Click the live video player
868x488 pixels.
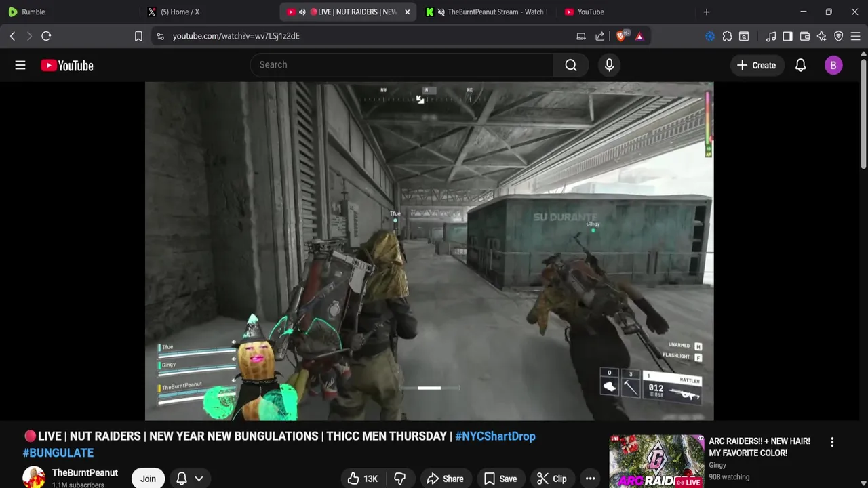(429, 251)
